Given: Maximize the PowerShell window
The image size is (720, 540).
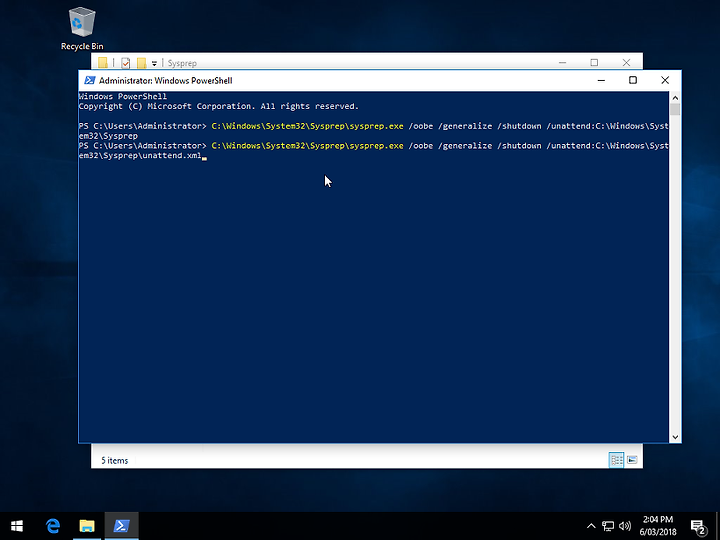Looking at the screenshot, I should [x=633, y=80].
